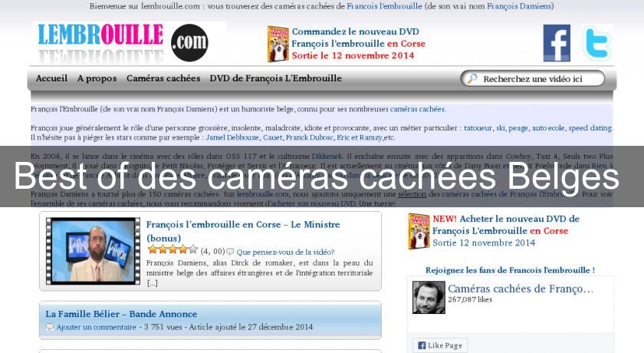The image size is (644, 353).
Task: Follow the Jamel Debbouze link
Action: pyautogui.click(x=232, y=137)
